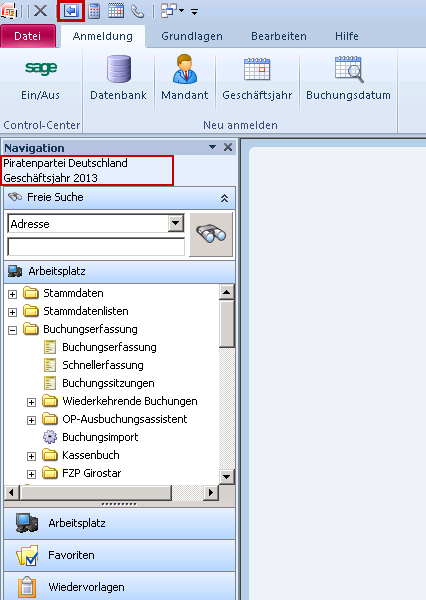Screen dimensions: 426x600
Task: Click the free search text field
Action: click(x=96, y=247)
